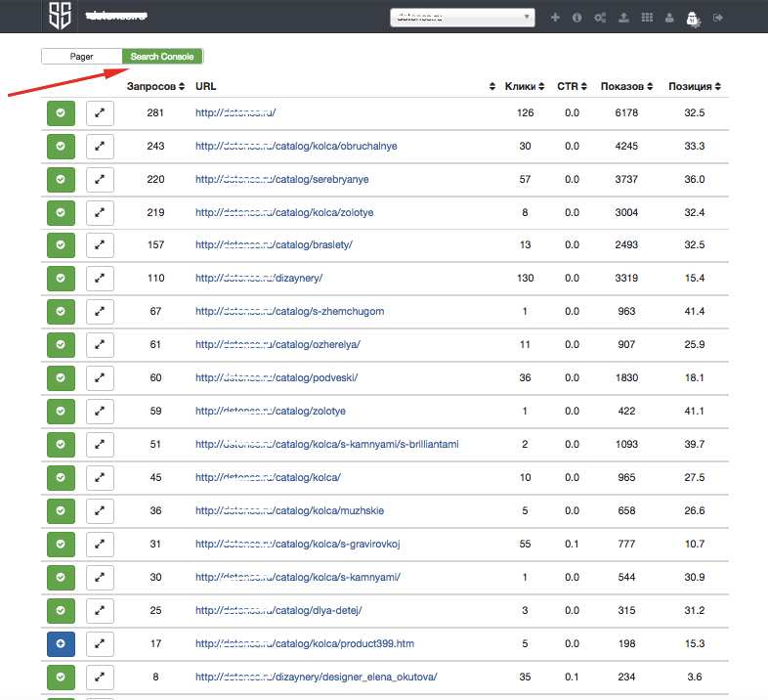This screenshot has width=768, height=700.
Task: Open the /catalog/podveski/ link
Action: click(277, 377)
